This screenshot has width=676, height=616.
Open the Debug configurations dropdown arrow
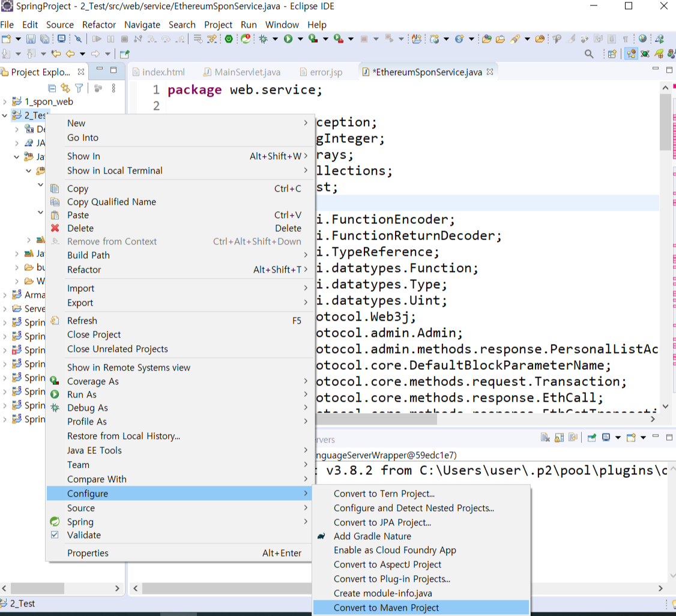(x=275, y=39)
